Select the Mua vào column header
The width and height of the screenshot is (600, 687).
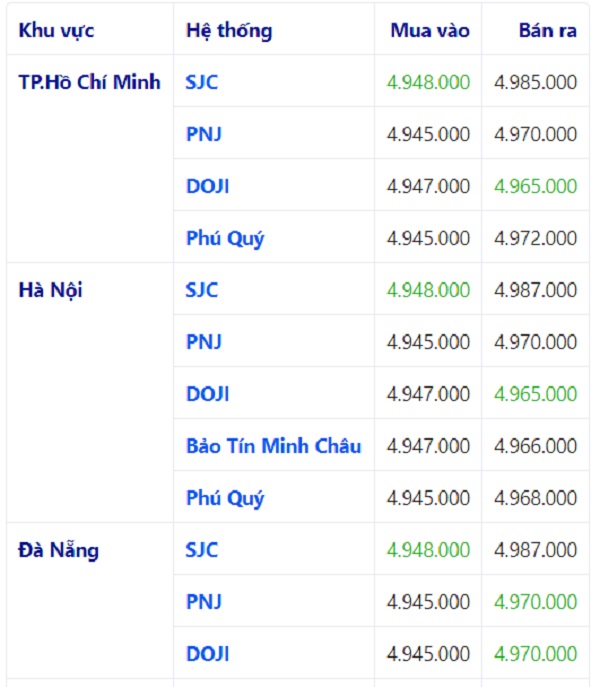[x=429, y=30]
